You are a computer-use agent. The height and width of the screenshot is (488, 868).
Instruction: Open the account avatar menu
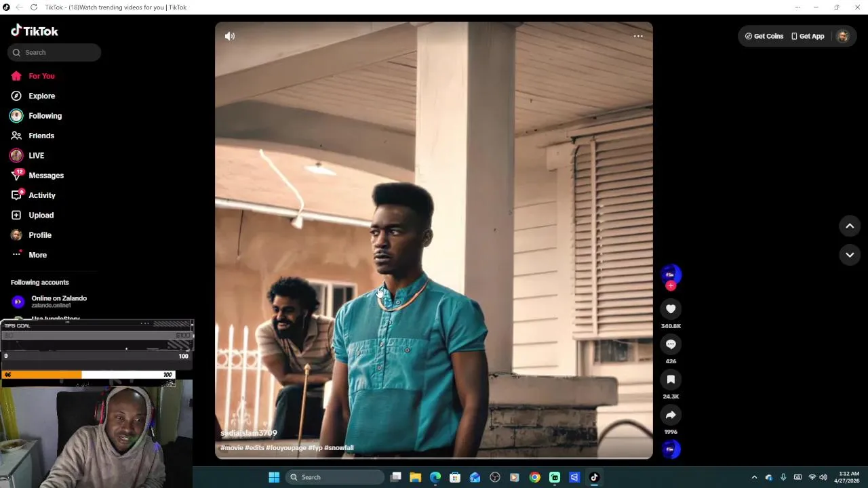843,36
